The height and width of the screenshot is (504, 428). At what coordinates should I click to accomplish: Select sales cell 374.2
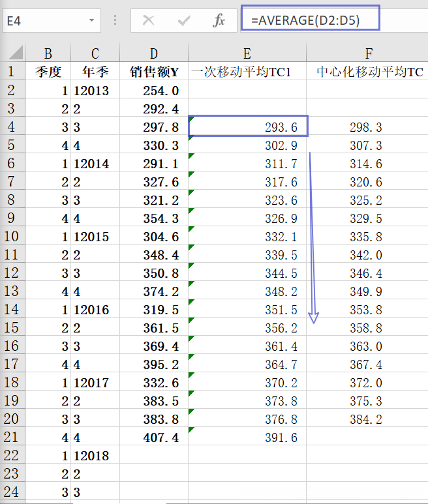click(x=154, y=291)
